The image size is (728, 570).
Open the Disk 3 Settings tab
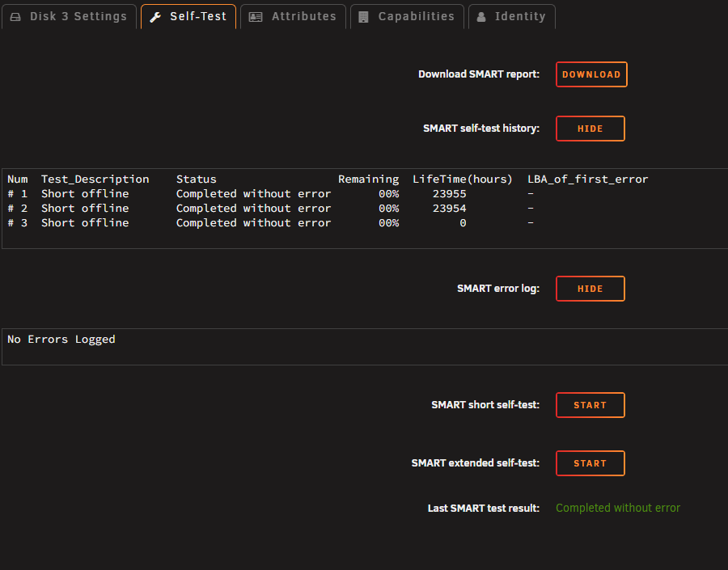[69, 17]
